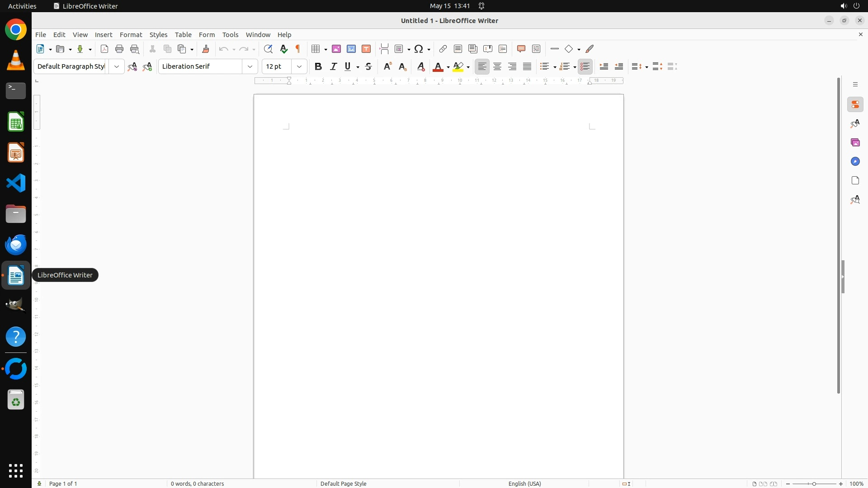Image resolution: width=868 pixels, height=488 pixels.
Task: Click the Insert Hyperlink icon
Action: click(443, 49)
